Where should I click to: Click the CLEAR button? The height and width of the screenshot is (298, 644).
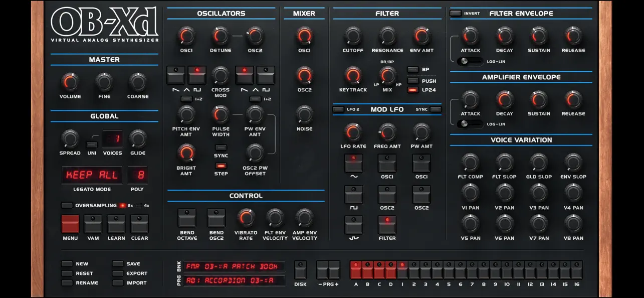[140, 224]
